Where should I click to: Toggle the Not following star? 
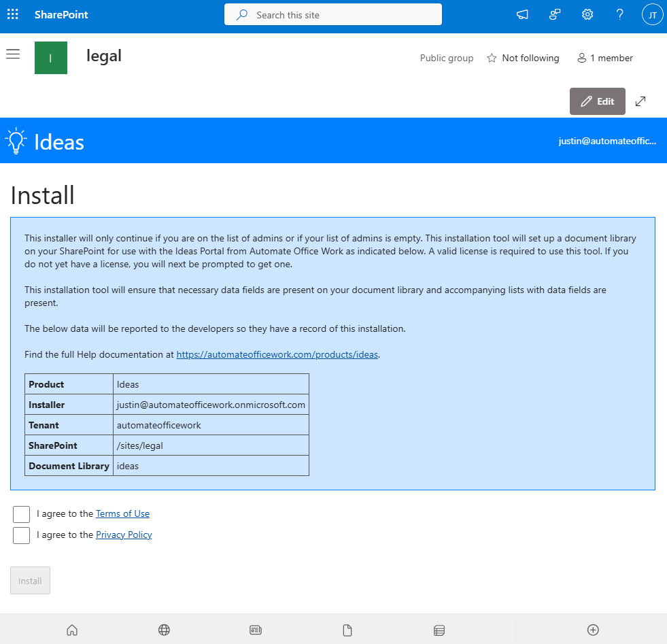click(x=523, y=58)
